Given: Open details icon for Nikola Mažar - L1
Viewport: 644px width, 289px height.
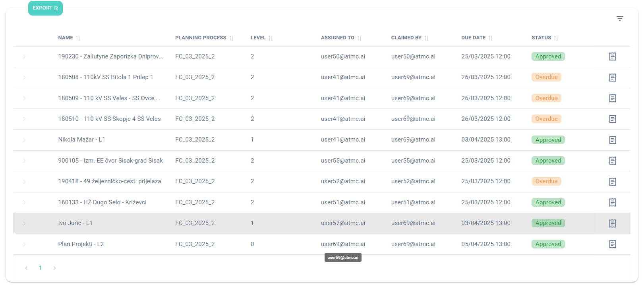Looking at the screenshot, I should [612, 140].
